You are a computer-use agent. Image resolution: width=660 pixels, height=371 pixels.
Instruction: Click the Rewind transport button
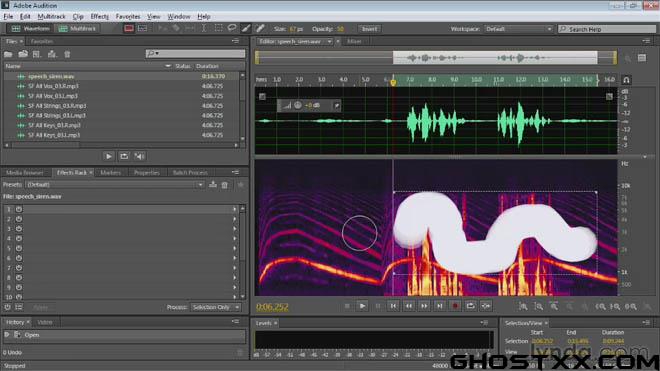409,306
